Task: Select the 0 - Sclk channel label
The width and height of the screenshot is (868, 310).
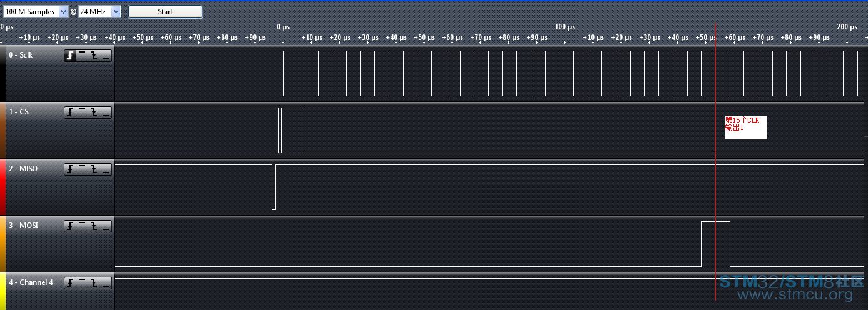Action: (21, 55)
